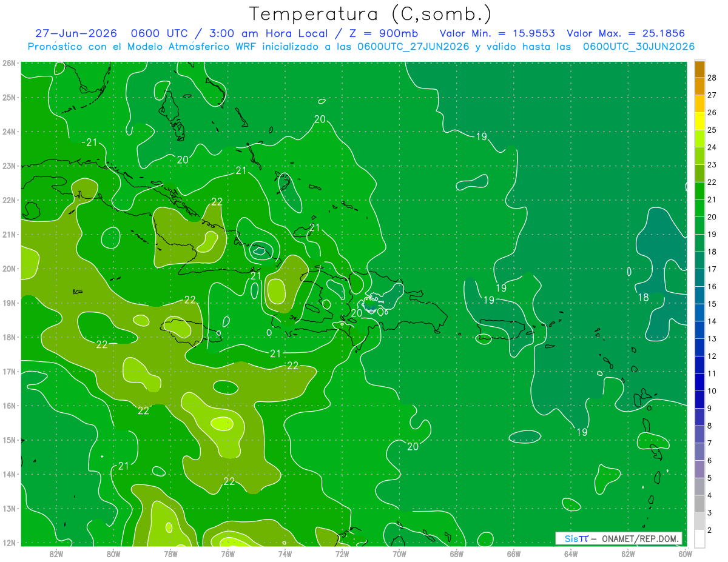
Task: Click the legend value "6"
Action: coord(710,461)
